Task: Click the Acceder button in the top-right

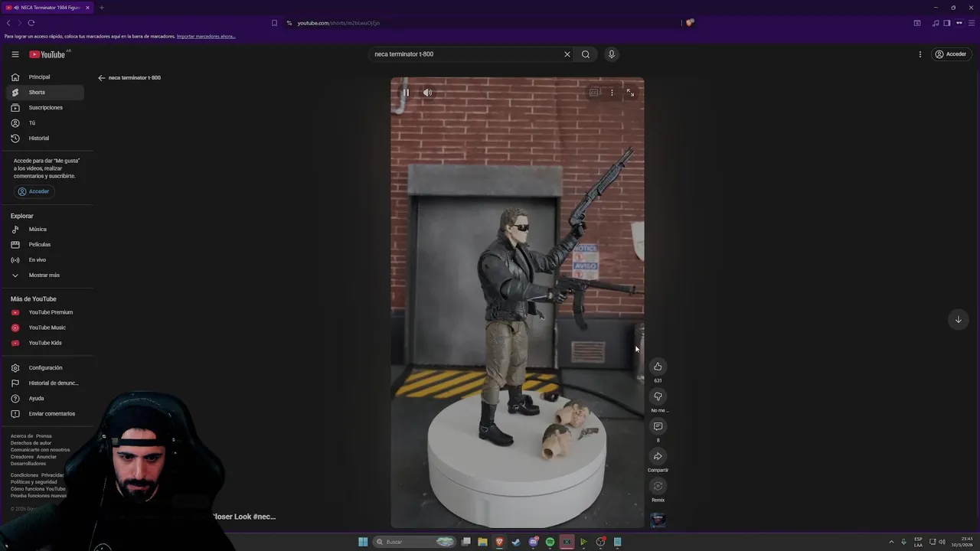Action: point(951,54)
